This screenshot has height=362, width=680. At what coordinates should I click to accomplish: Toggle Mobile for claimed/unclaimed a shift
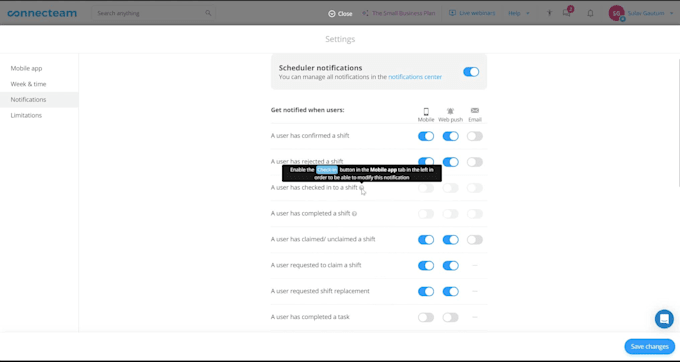point(426,240)
